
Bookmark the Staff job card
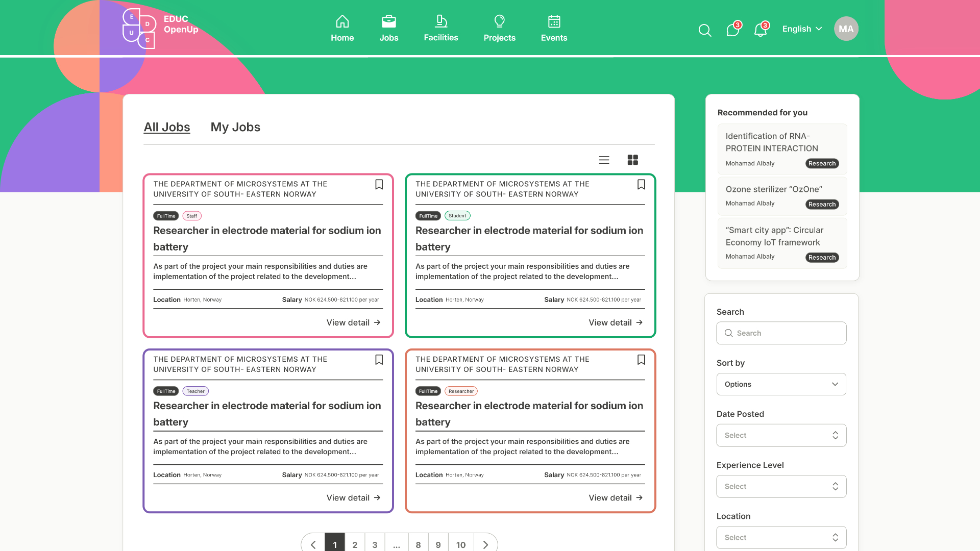(379, 185)
